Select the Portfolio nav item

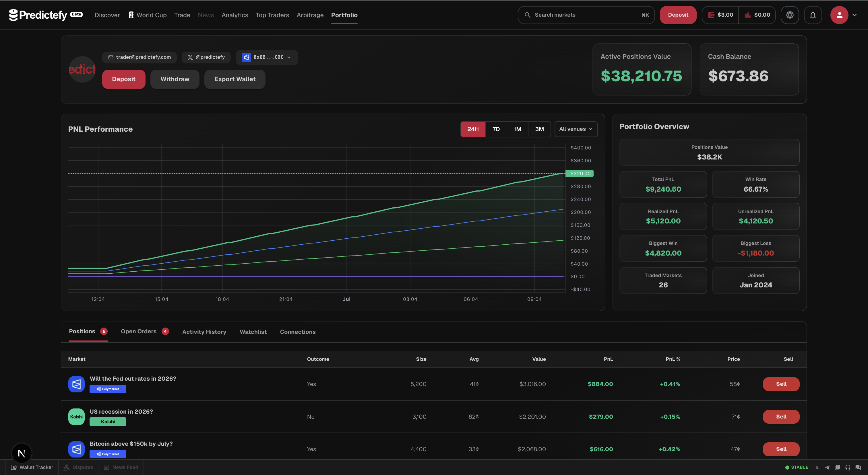tap(344, 15)
